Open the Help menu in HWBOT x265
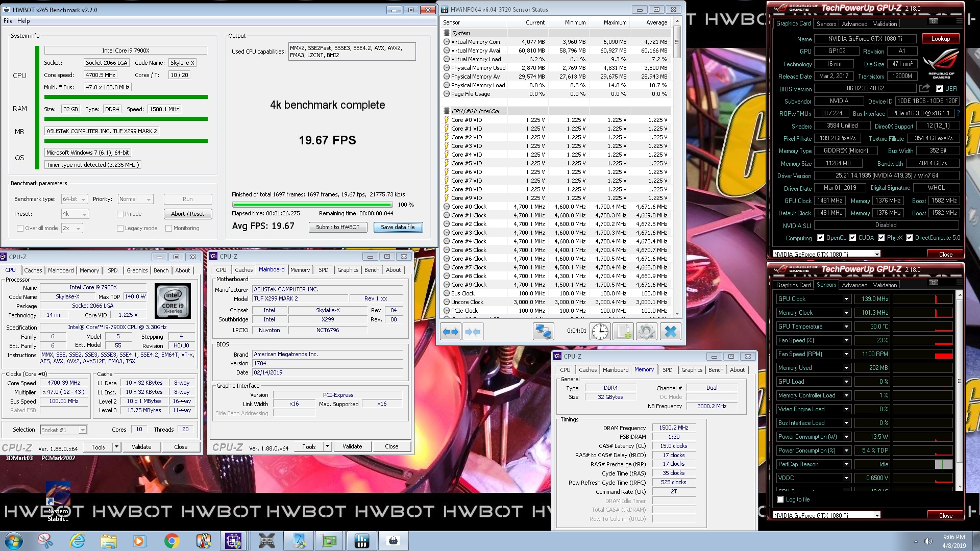This screenshot has height=551, width=980. point(23,21)
